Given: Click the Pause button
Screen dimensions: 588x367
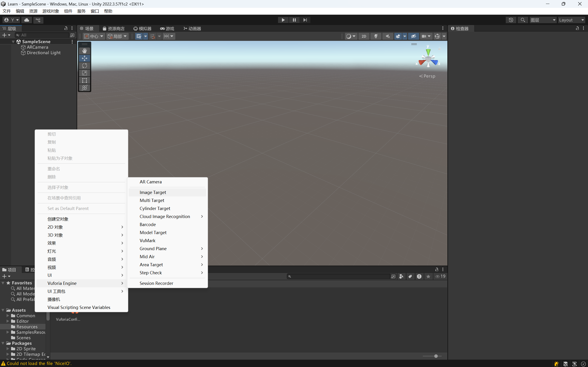Looking at the screenshot, I should coord(294,20).
